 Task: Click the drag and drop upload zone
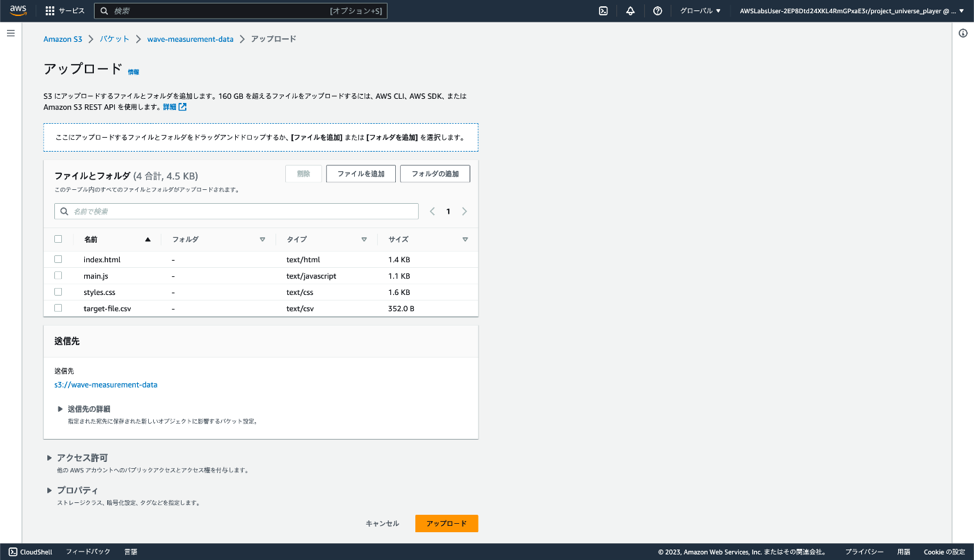261,138
